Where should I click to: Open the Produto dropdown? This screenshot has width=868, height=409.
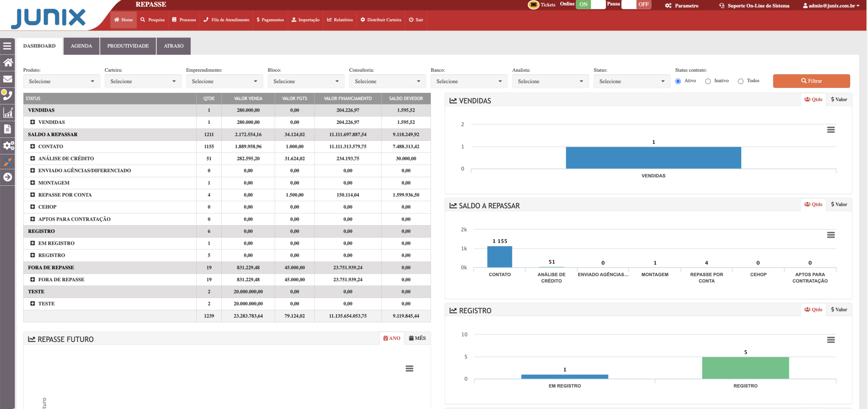click(x=61, y=81)
